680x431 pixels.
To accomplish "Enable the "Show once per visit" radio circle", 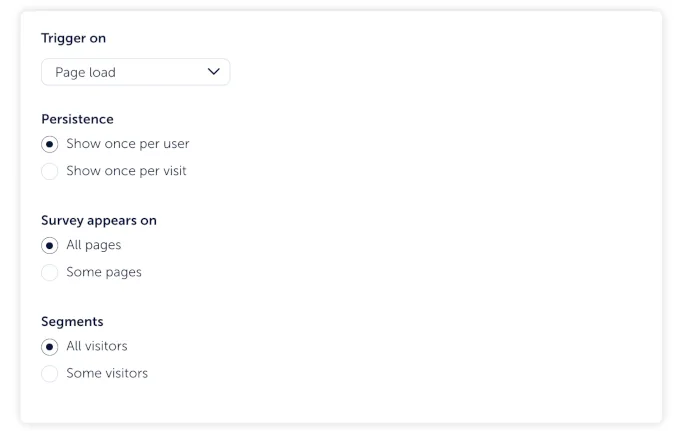I will 50,171.
